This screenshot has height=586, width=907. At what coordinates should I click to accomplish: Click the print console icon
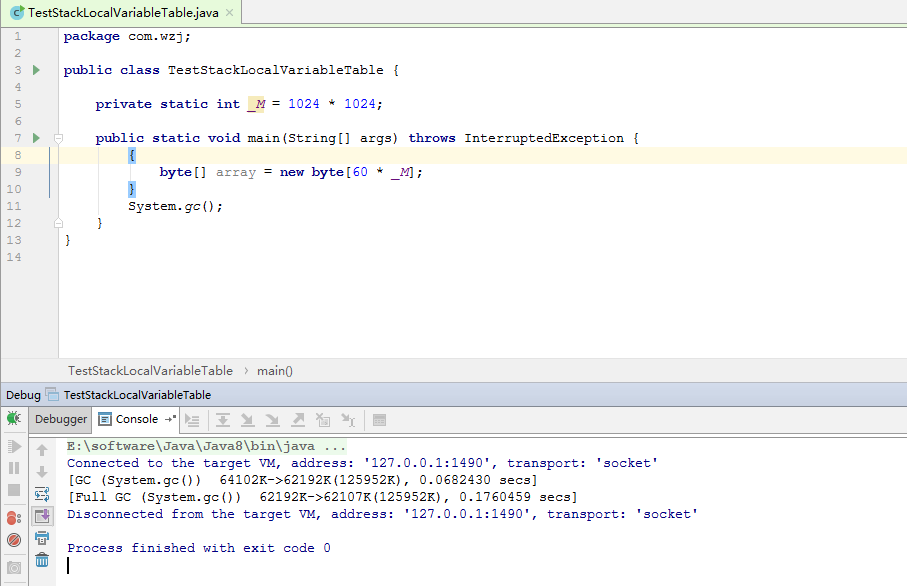42,538
